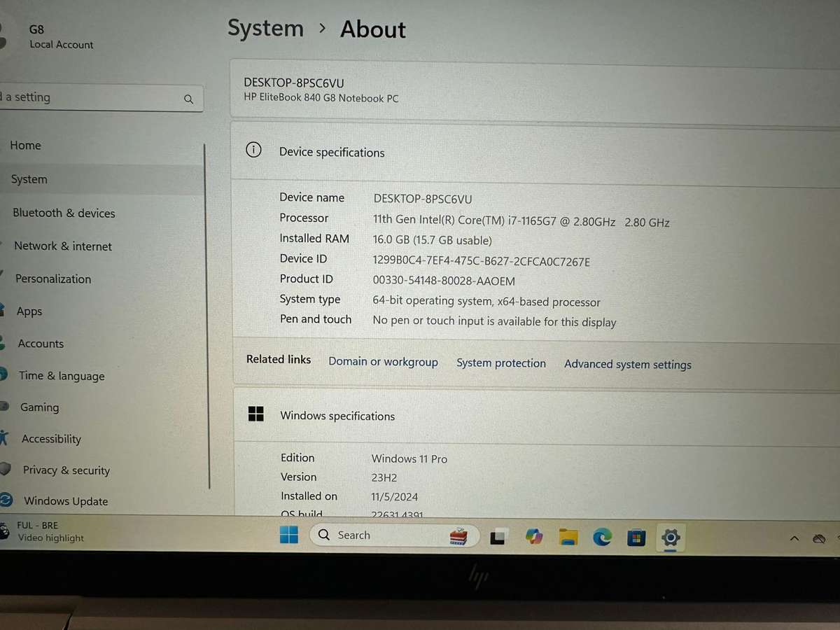This screenshot has height=630, width=840.
Task: Open the Gaming settings
Action: coord(39,407)
